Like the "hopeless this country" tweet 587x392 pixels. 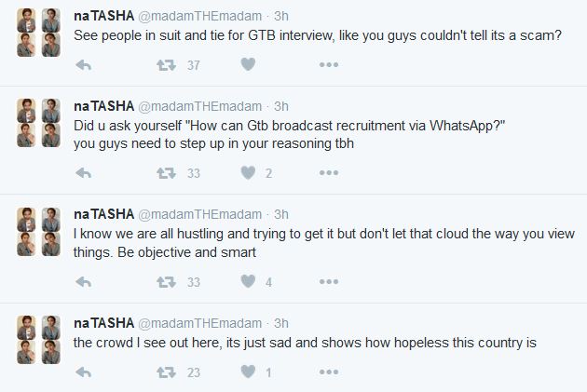pyautogui.click(x=248, y=373)
